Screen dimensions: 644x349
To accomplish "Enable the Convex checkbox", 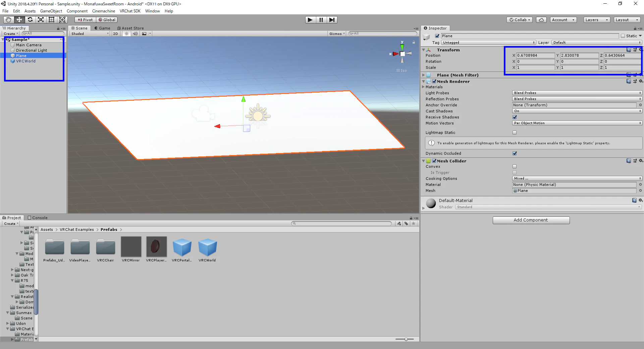I will (515, 166).
